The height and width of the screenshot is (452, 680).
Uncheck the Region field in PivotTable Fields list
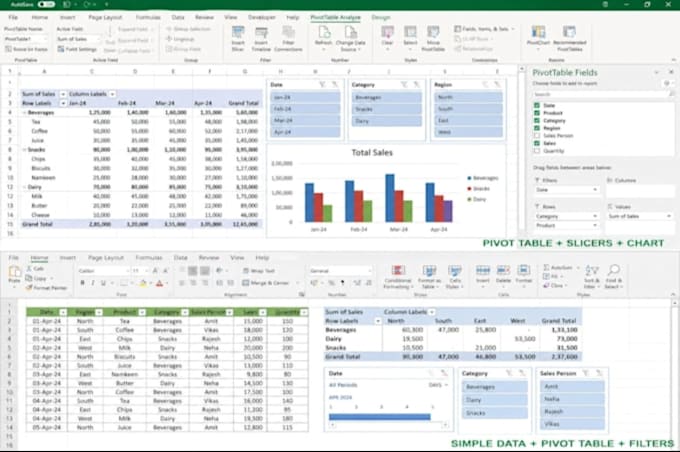click(537, 128)
